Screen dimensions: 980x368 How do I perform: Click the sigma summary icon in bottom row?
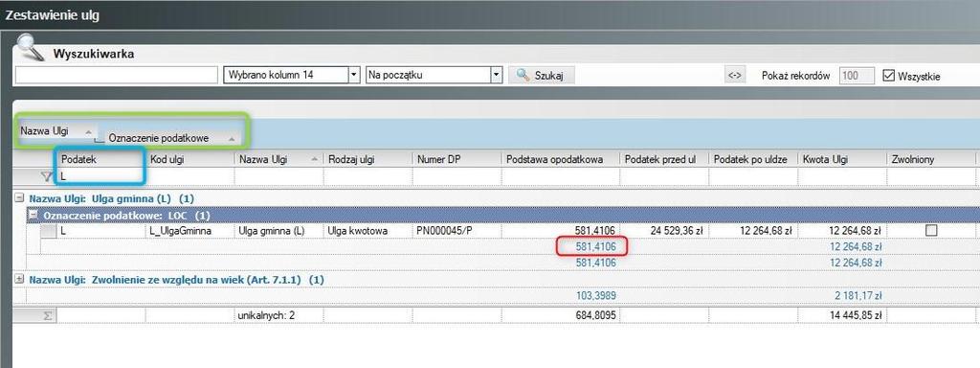click(x=48, y=316)
